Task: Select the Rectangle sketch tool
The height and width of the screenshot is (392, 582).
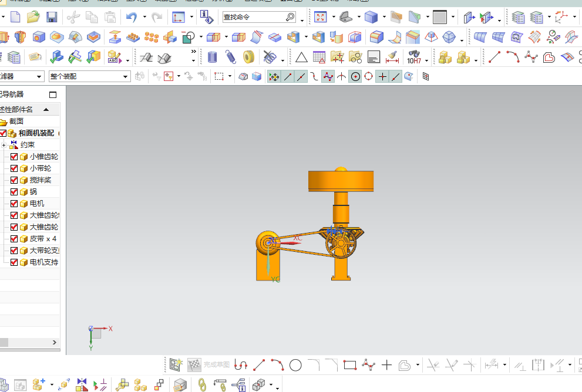Action: coord(350,365)
